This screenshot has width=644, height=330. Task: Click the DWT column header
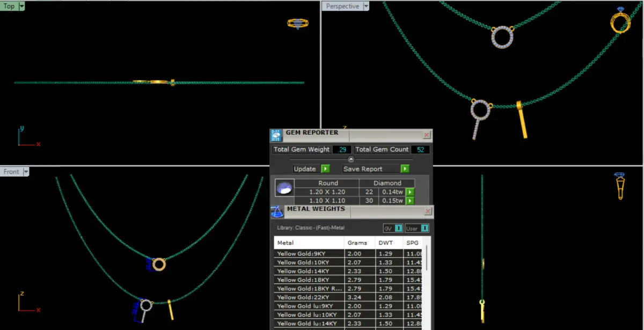pyautogui.click(x=390, y=243)
